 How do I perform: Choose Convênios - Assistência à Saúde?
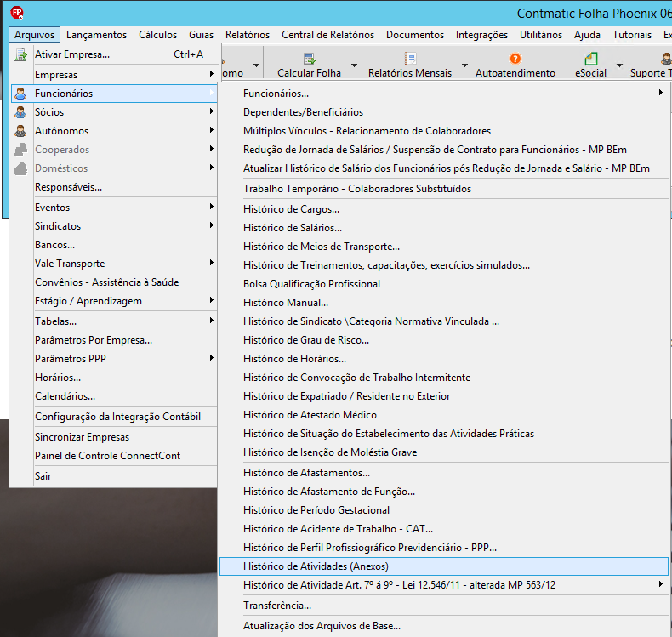click(x=114, y=282)
